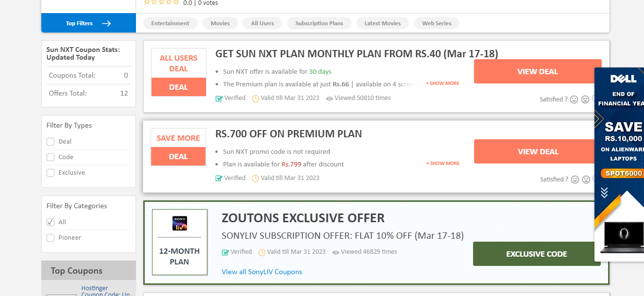
Task: Click happy face on Rs.700 off premium deal
Action: click(575, 180)
